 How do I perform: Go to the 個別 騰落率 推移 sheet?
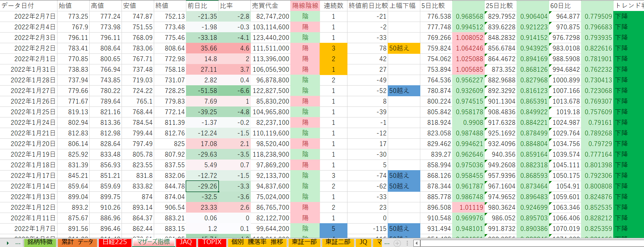257,242
